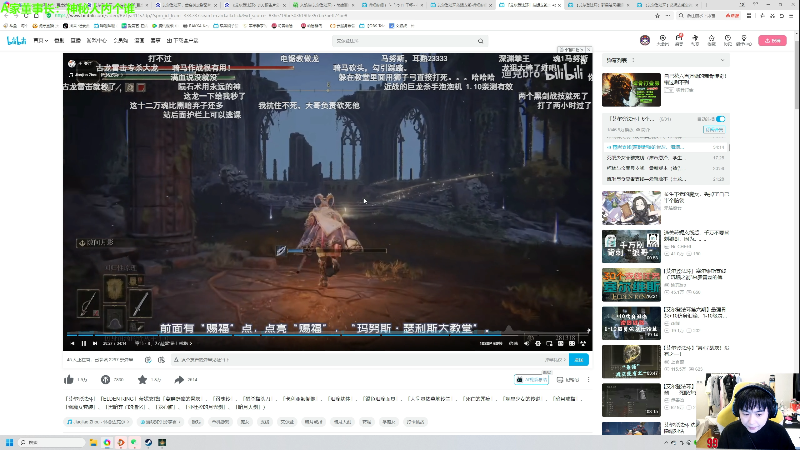Open Chrome from the taskbar
The width and height of the screenshot is (800, 450).
tap(107, 442)
